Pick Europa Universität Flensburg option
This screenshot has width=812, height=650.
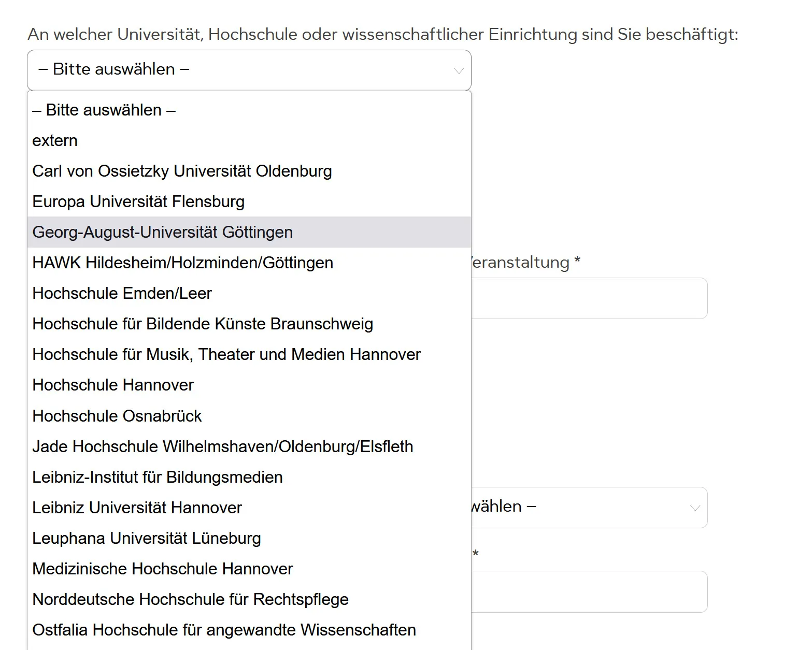249,201
